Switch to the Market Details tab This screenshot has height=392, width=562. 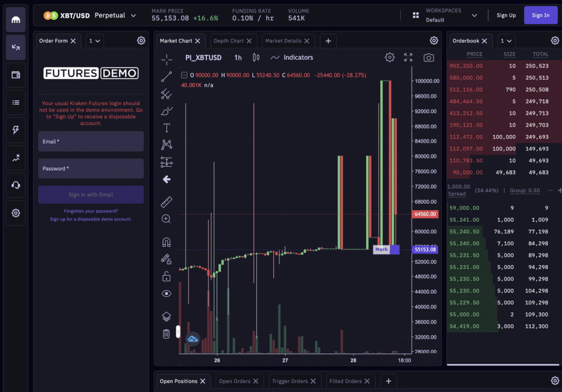283,41
